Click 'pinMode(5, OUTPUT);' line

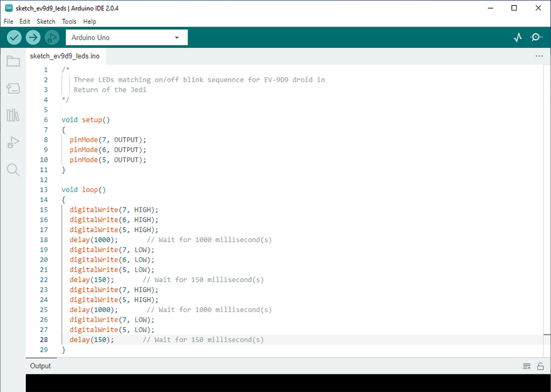tap(108, 160)
